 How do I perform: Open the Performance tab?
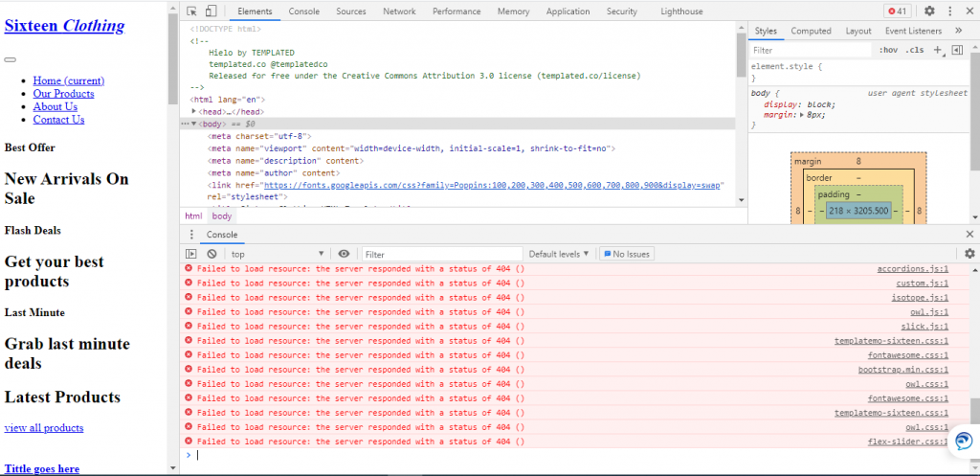(x=457, y=11)
